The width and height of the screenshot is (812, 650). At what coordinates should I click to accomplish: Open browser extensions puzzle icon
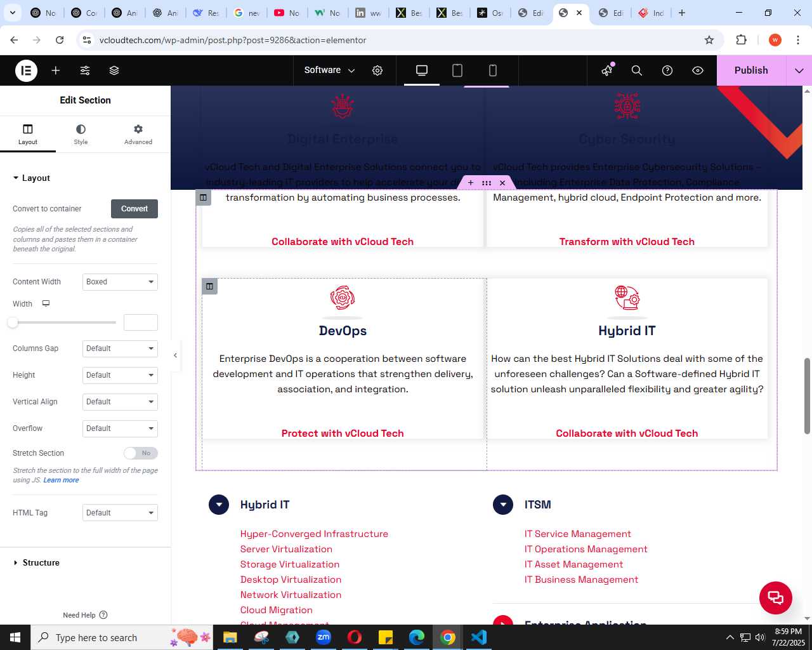coord(741,40)
